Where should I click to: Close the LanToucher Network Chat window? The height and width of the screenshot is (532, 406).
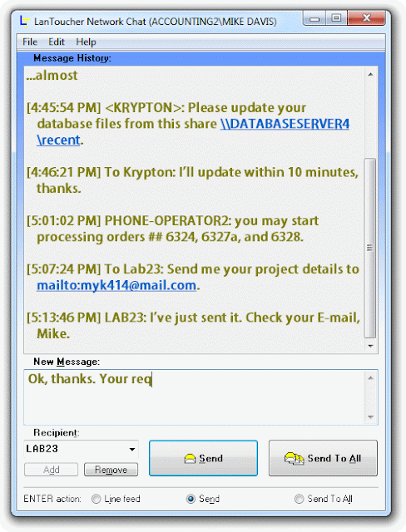(x=366, y=18)
